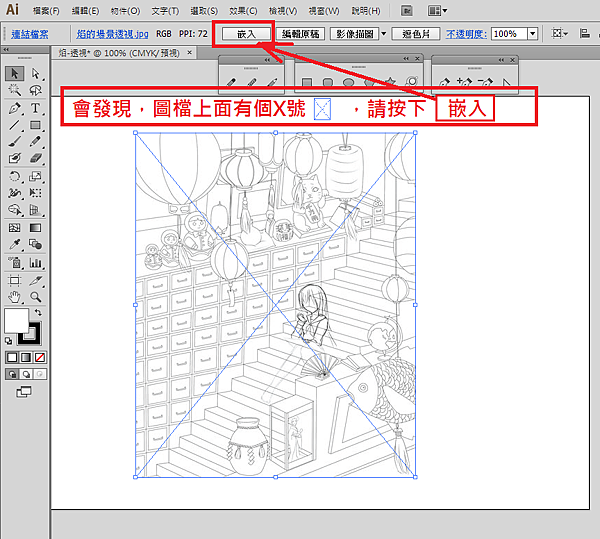600x539 pixels.
Task: Select the Free Transform tool
Action: (36, 193)
